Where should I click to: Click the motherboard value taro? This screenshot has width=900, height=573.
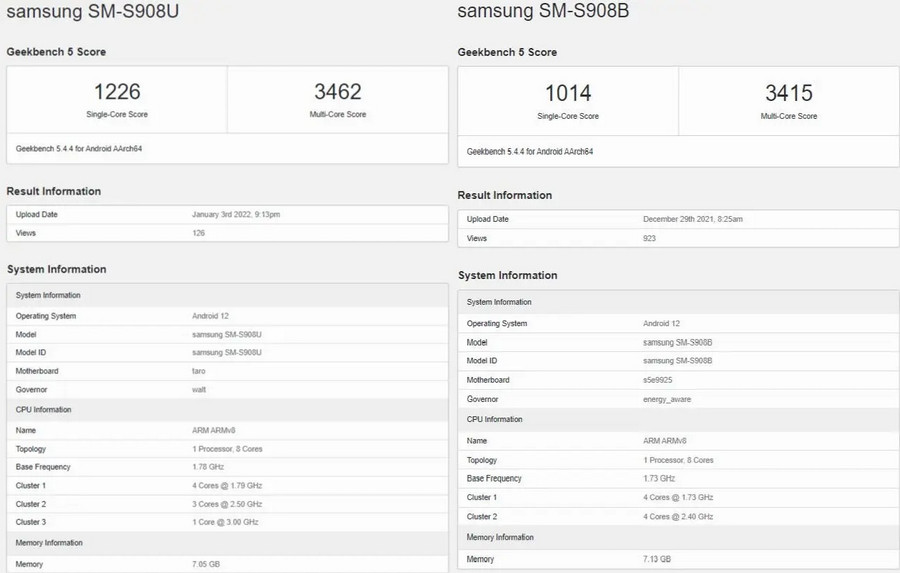(198, 370)
